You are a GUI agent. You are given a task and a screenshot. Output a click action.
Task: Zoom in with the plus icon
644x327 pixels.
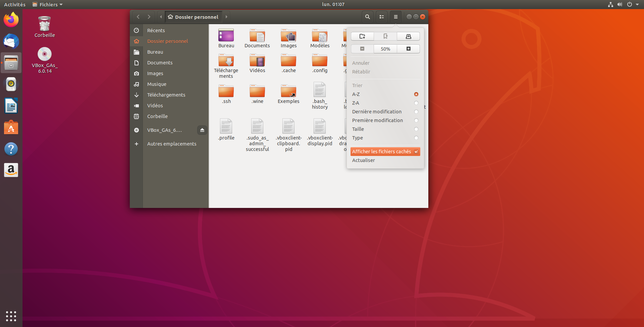click(x=408, y=49)
